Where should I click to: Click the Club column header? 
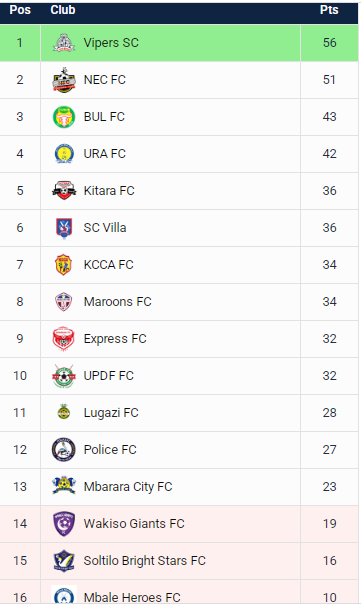pos(63,10)
